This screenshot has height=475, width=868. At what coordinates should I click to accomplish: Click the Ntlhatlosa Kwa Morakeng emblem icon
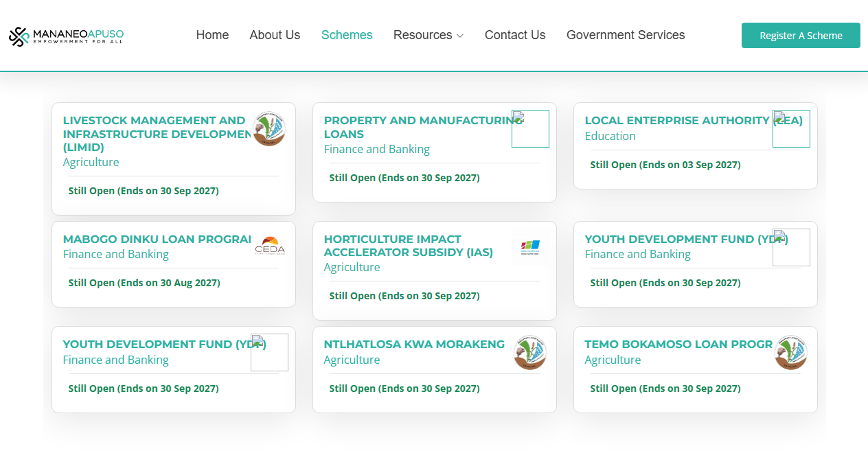click(x=530, y=353)
